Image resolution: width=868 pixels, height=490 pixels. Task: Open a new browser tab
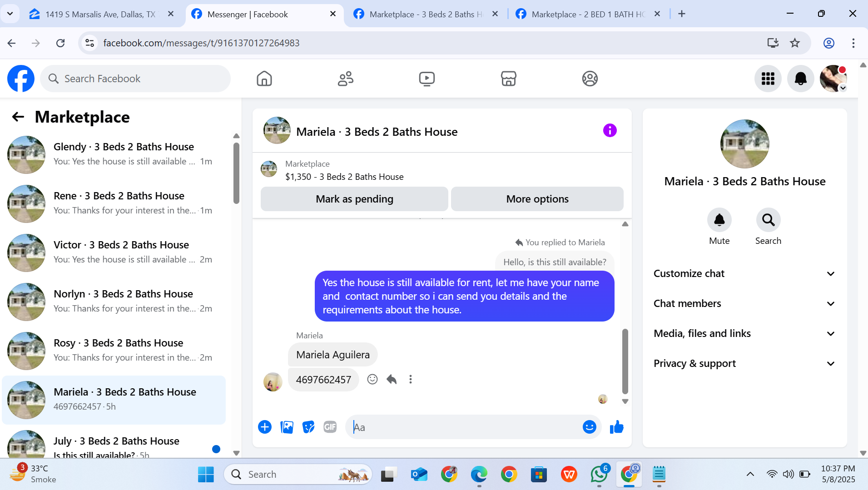(682, 14)
